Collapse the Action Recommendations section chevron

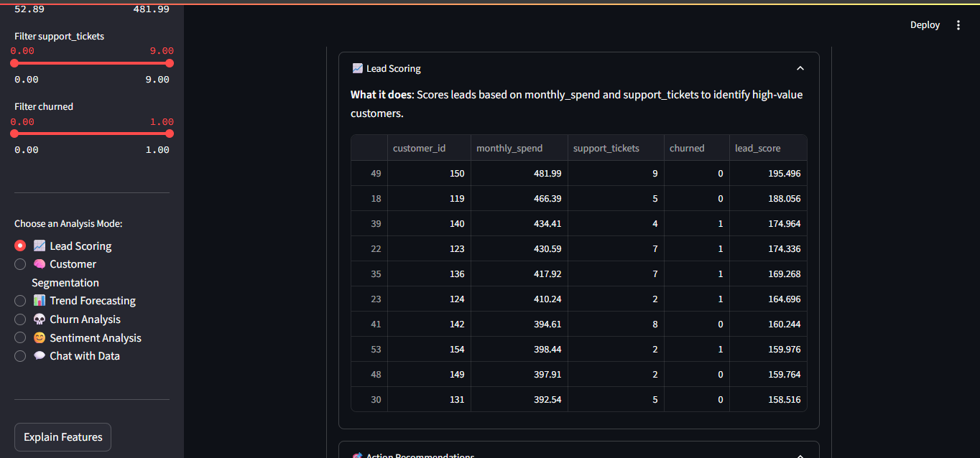(x=800, y=455)
